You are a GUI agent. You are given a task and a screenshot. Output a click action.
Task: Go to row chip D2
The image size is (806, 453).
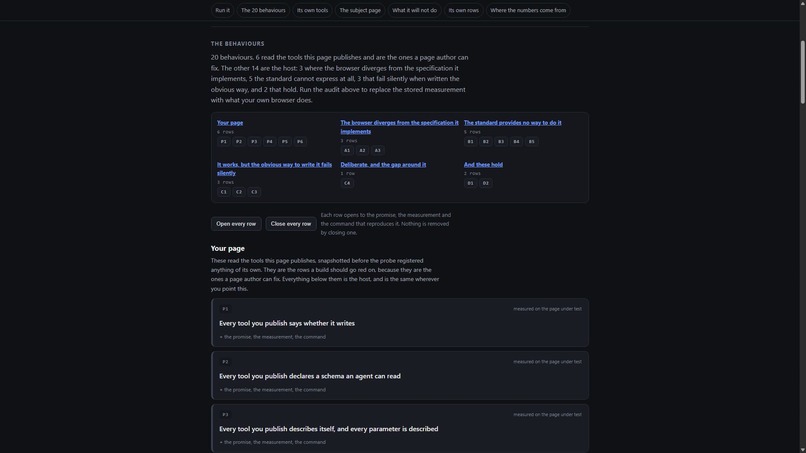coord(486,183)
